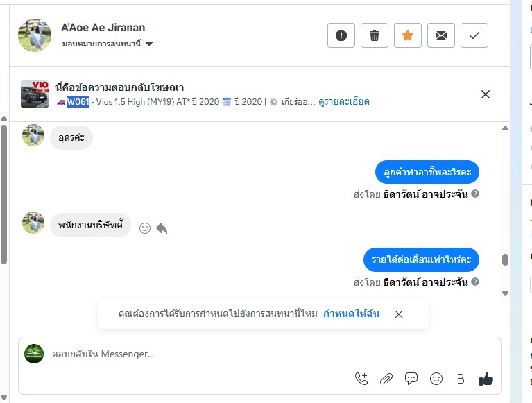Close the ad reply banner
The image size is (532, 403).
pyautogui.click(x=485, y=94)
